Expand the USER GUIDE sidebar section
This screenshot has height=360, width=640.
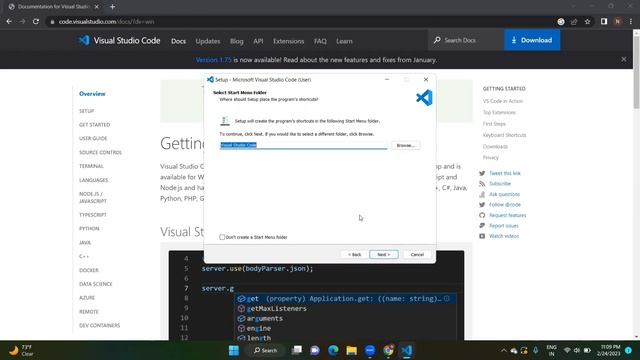[x=93, y=138]
